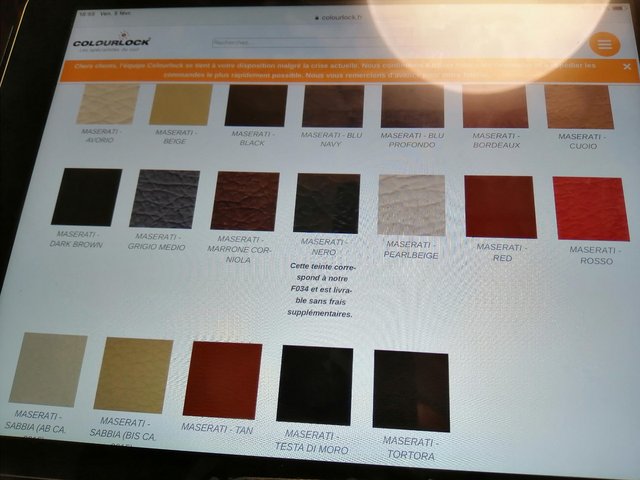Open the orange hamburger menu
Image resolution: width=640 pixels, height=480 pixels.
(x=605, y=44)
